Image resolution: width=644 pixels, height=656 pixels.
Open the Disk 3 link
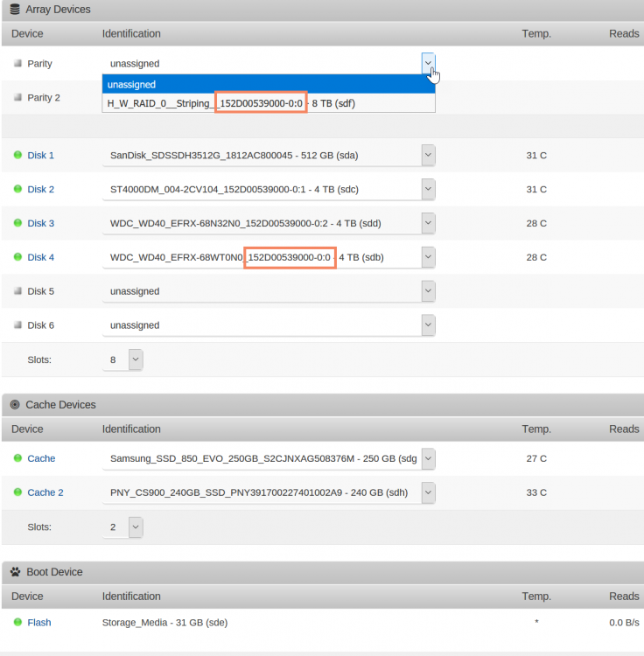point(40,223)
